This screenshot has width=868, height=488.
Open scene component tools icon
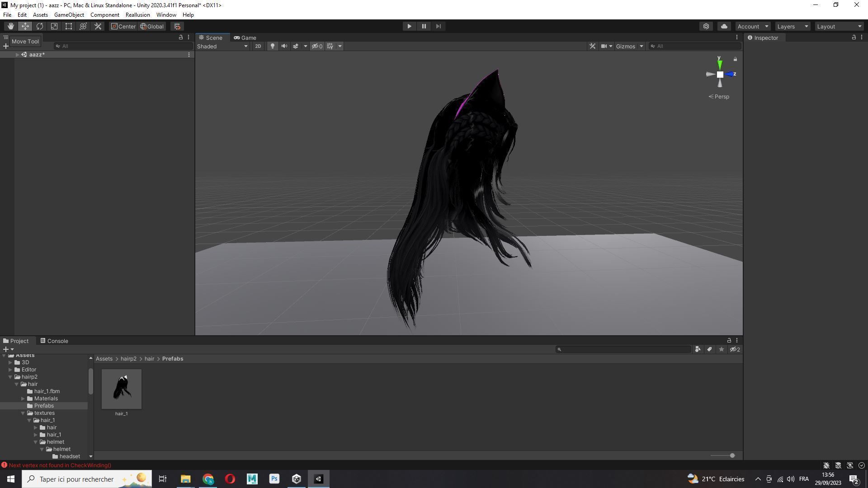(592, 46)
